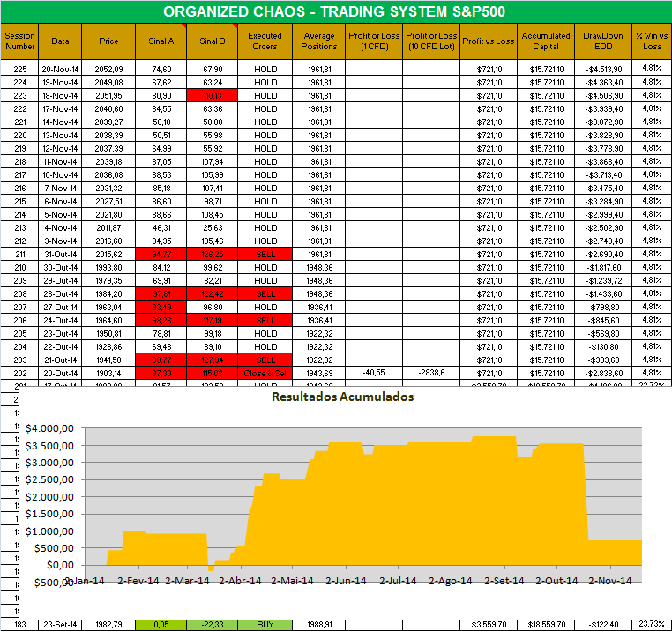
Task: Select the drawdown cell -$122,40
Action: click(603, 625)
